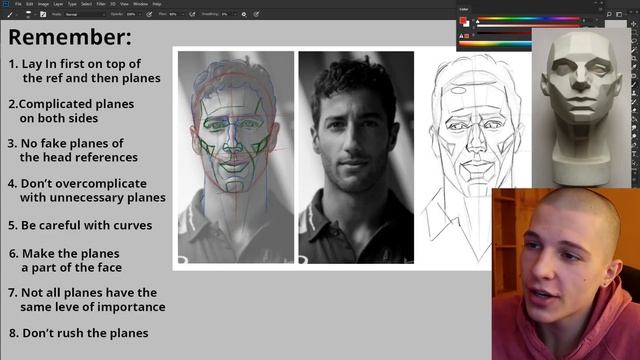This screenshot has height=360, width=640.
Task: Click the webcam video of the presenter
Action: pos(566,274)
